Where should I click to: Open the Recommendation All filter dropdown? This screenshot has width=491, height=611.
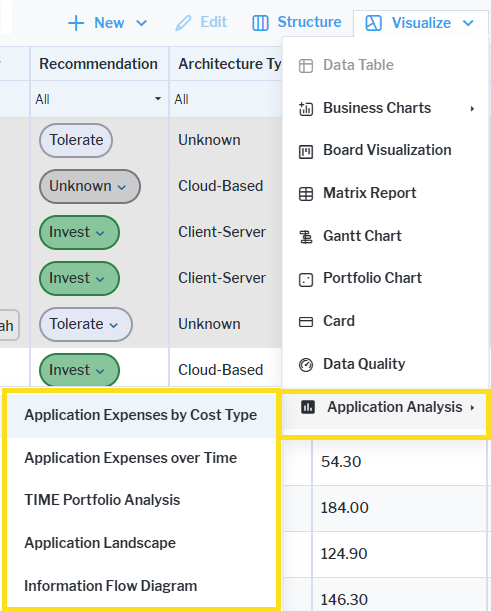(99, 99)
